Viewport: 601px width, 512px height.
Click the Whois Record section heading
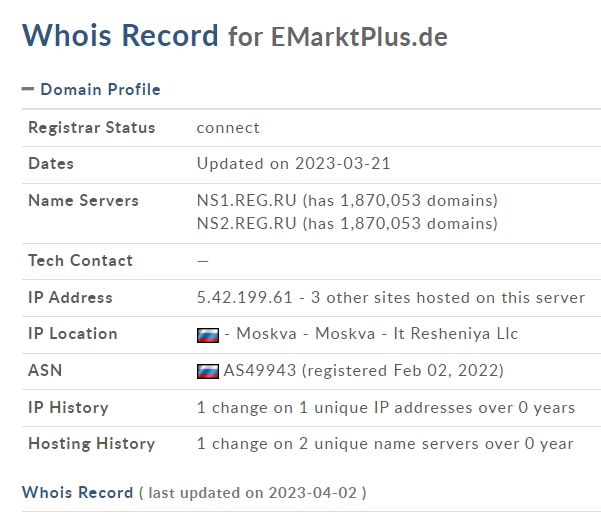click(77, 492)
